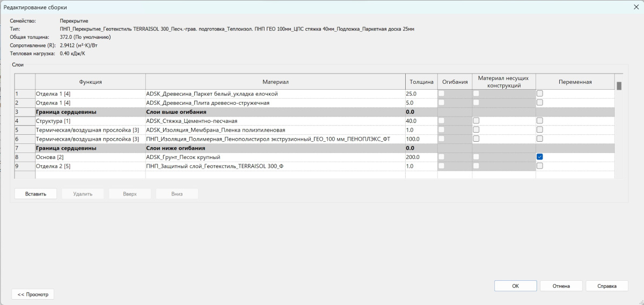Close the Редактирование сборки dialog

[636, 6]
